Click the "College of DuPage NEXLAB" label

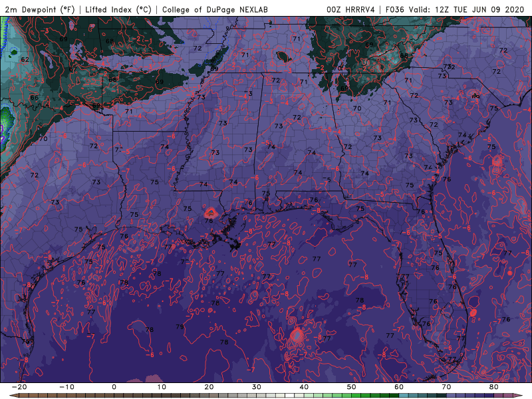point(215,9)
